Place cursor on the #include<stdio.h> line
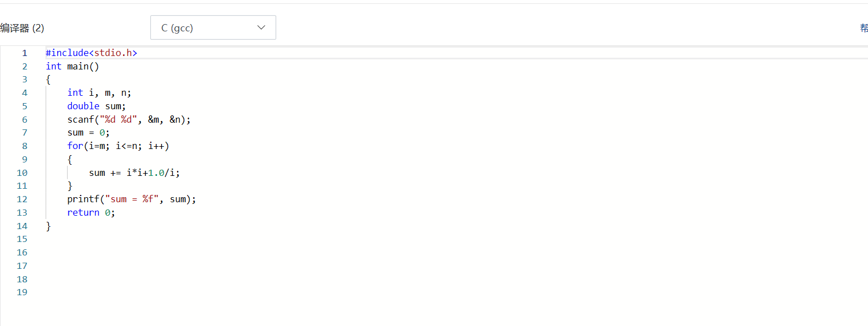The image size is (868, 326). 91,53
